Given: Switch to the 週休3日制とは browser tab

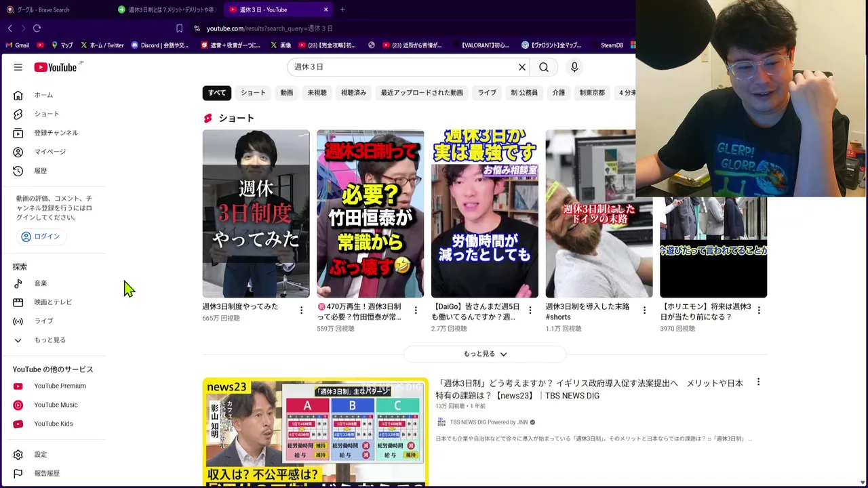Looking at the screenshot, I should pyautogui.click(x=167, y=9).
